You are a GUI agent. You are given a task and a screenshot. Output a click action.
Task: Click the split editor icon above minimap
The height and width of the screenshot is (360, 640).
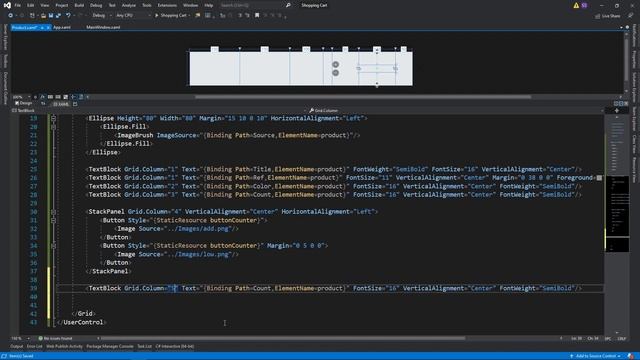[616, 111]
